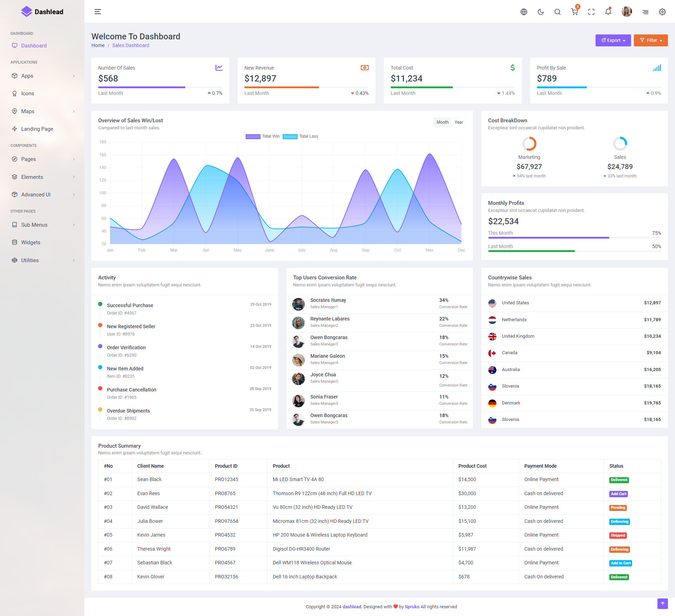Enter fullscreen mode with the header icon
The image size is (675, 616).
(591, 12)
